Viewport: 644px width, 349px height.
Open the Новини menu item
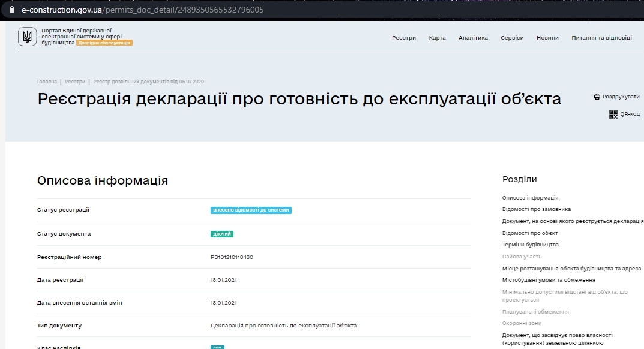click(x=547, y=38)
